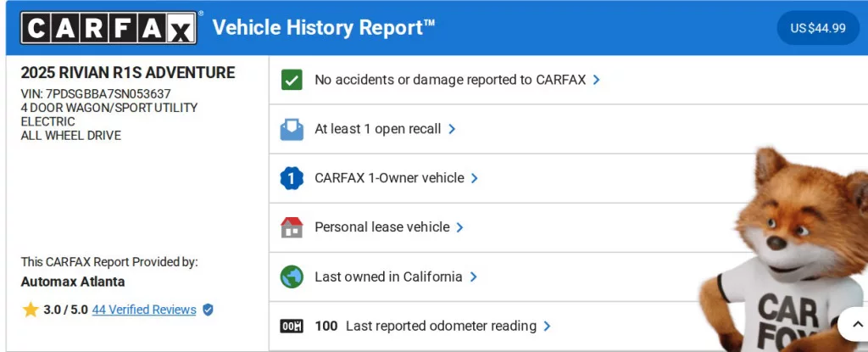The width and height of the screenshot is (868, 352).
Task: Click the personal lease house icon
Action: click(x=292, y=227)
